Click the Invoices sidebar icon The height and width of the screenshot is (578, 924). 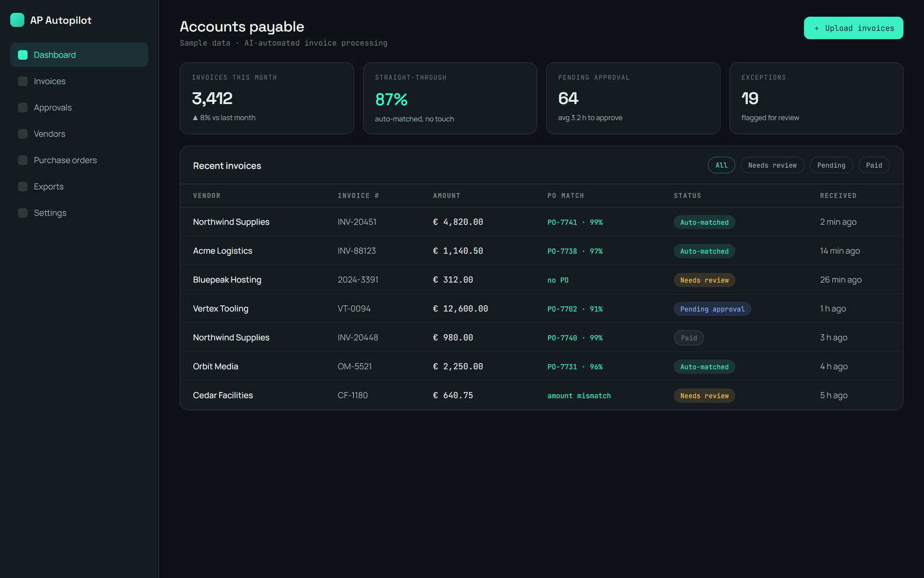point(23,81)
